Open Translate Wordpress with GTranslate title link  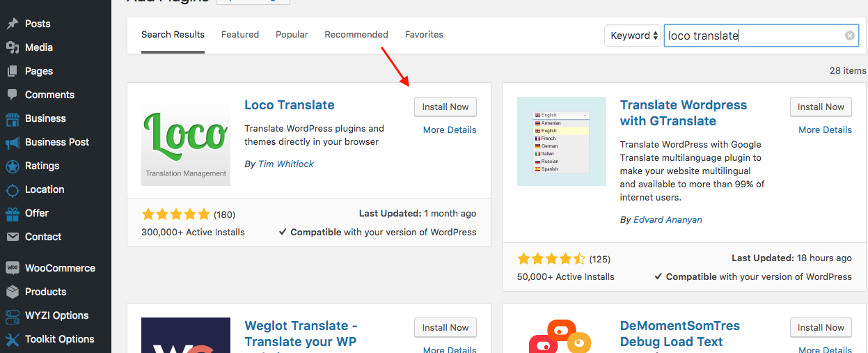coord(684,113)
